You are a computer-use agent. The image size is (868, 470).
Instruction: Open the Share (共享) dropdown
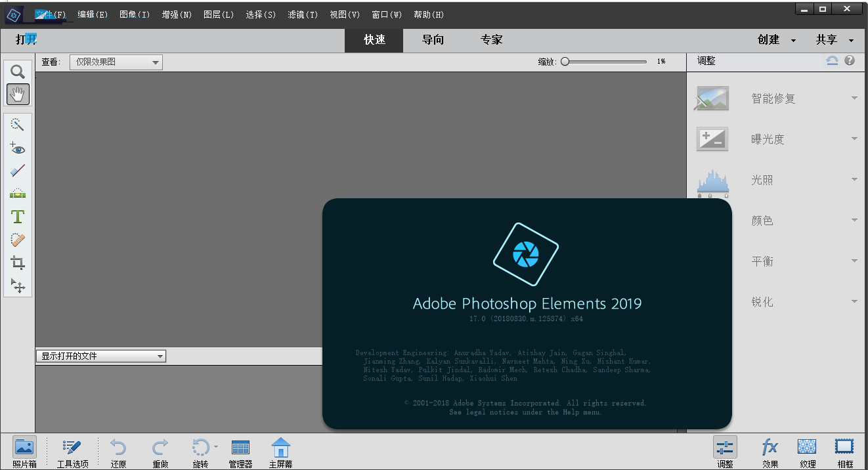pos(835,40)
